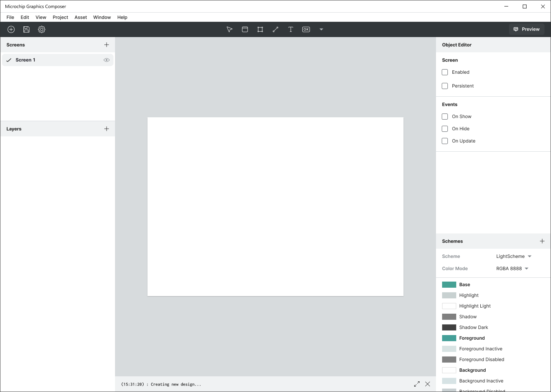Viewport: 551px width, 392px height.
Task: Open the Asset menu
Action: coord(81,17)
